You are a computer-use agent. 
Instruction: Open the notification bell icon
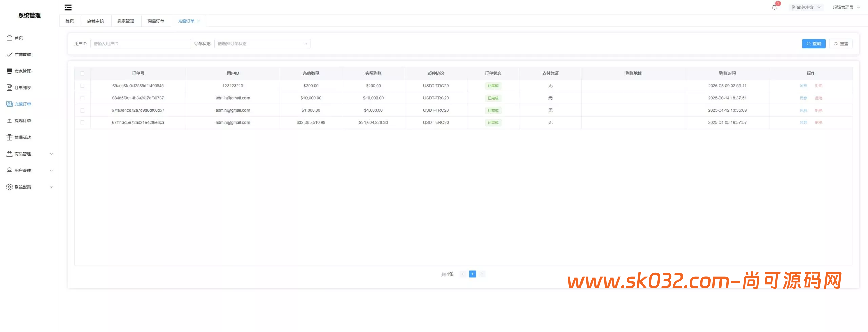[774, 7]
